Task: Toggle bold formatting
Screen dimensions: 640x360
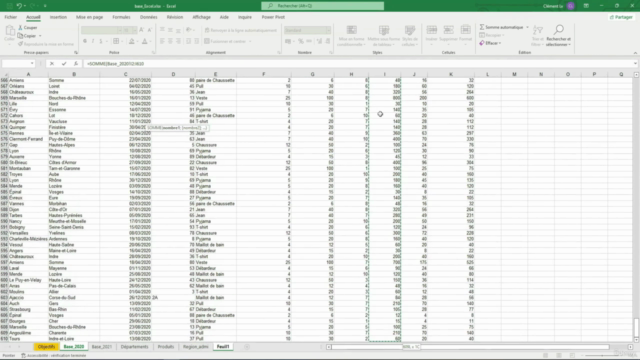Action: click(85, 41)
